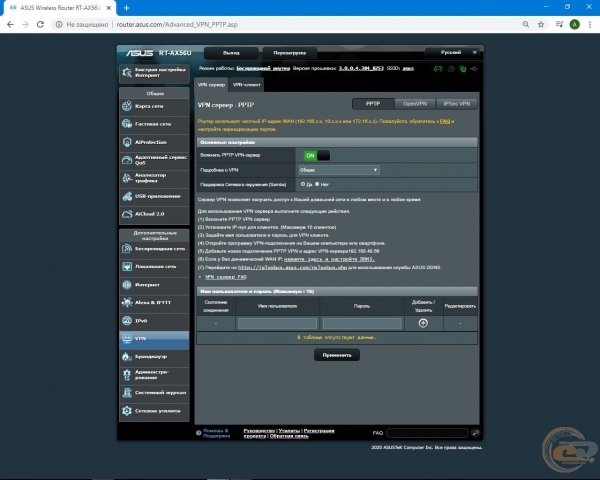Open AiCloud 2.0 cloud icon
Image resolution: width=600 pixels, height=480 pixels.
(x=127, y=214)
